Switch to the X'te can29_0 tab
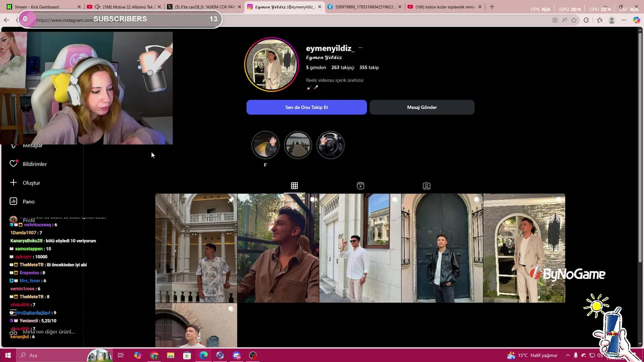The height and width of the screenshot is (362, 644). 205,7
